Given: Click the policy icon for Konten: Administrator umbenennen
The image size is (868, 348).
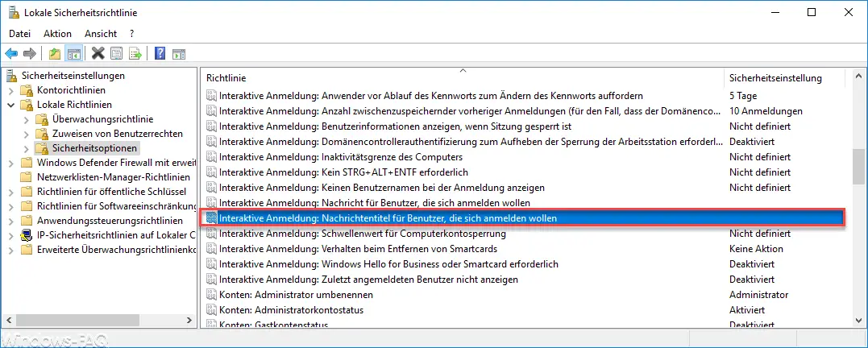Looking at the screenshot, I should (x=211, y=295).
